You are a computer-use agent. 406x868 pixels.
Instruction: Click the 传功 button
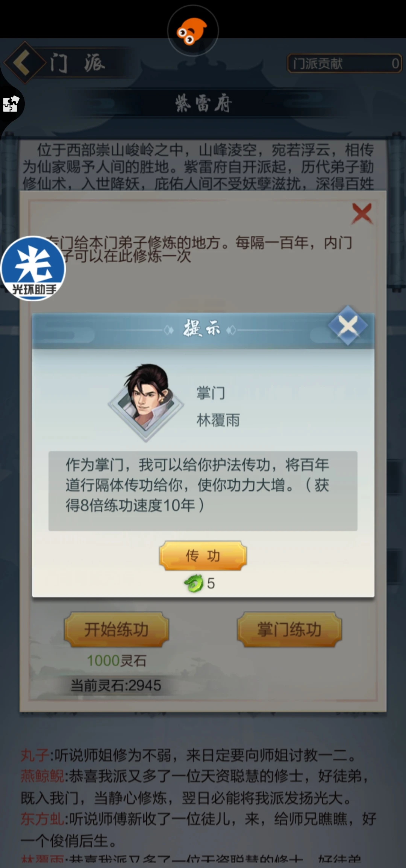(203, 555)
